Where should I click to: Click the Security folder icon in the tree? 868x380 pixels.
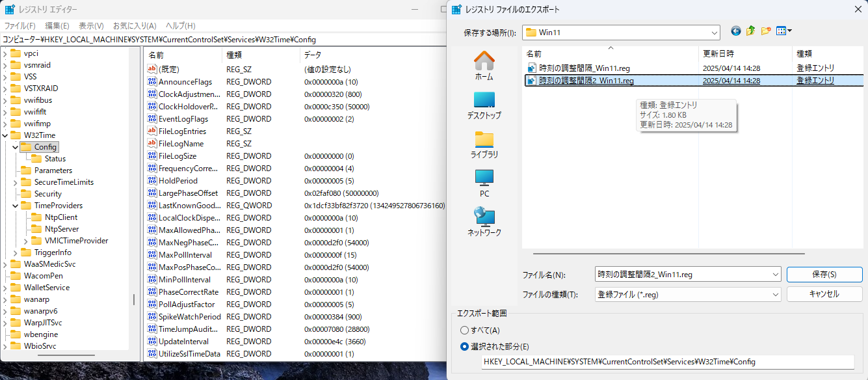26,194
